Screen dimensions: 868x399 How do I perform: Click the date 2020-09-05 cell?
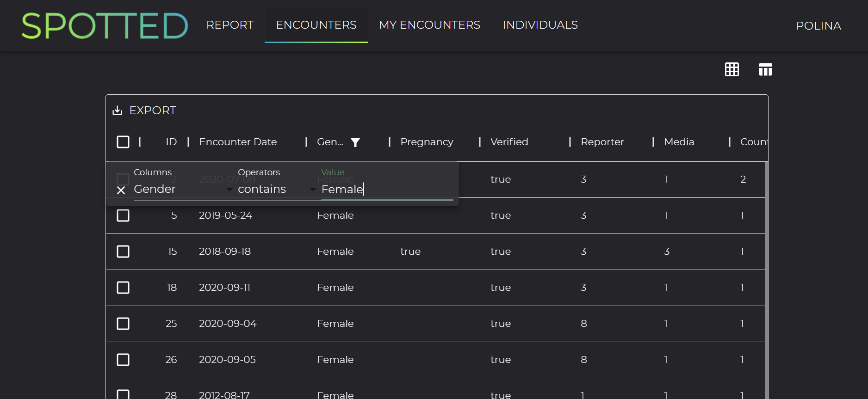tap(227, 360)
